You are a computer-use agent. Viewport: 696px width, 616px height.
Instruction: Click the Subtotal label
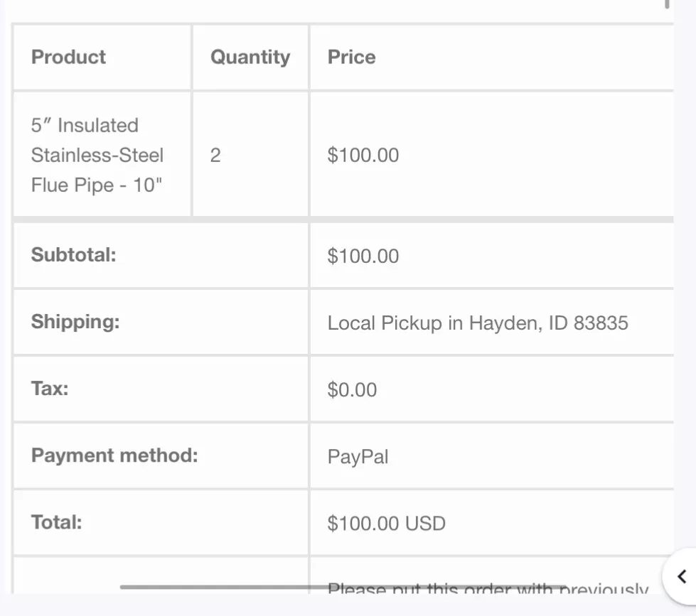click(74, 255)
